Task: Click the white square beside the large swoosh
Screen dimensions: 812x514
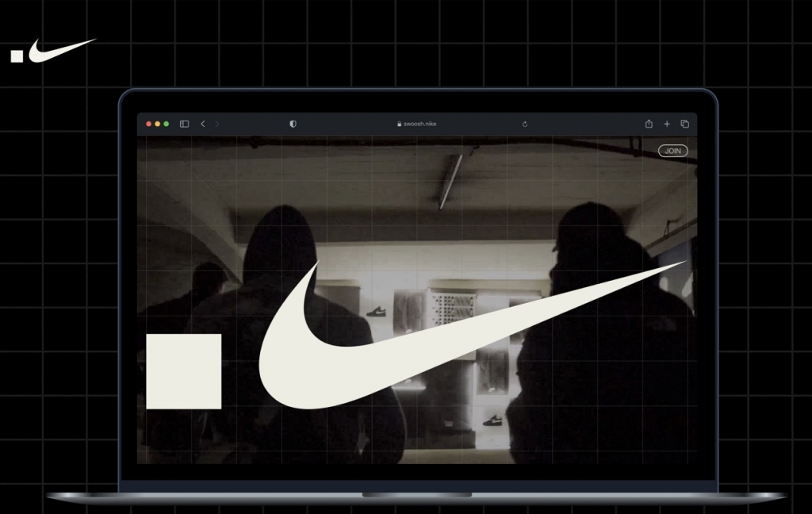Action: coord(184,371)
